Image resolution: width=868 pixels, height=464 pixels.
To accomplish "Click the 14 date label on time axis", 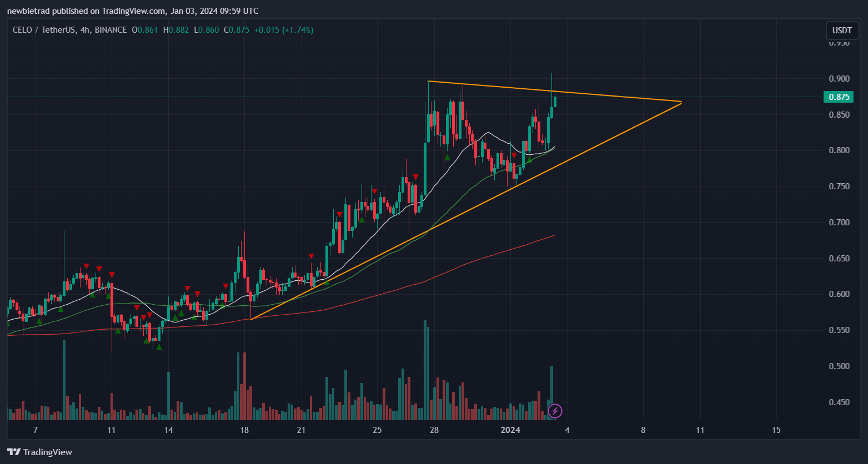I will [168, 430].
